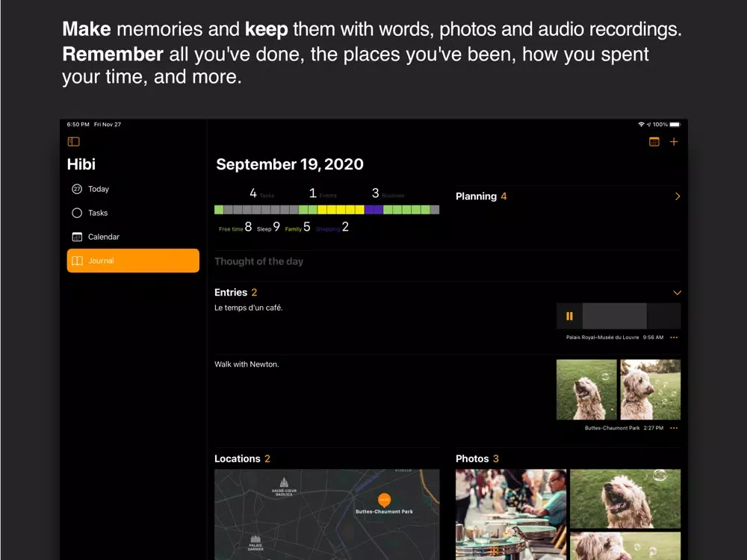Click the '3 Routines' count
The image size is (747, 560).
[x=388, y=193]
